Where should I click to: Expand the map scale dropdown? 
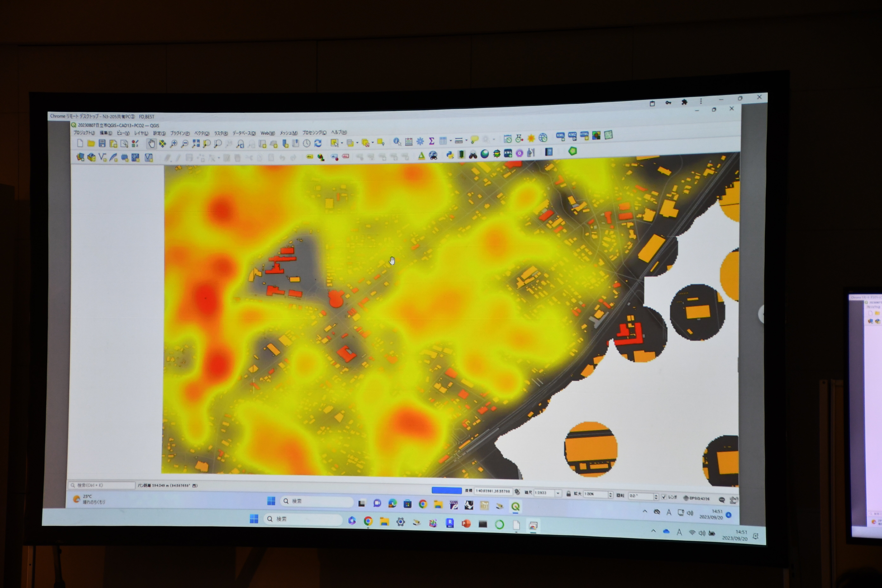tap(558, 493)
